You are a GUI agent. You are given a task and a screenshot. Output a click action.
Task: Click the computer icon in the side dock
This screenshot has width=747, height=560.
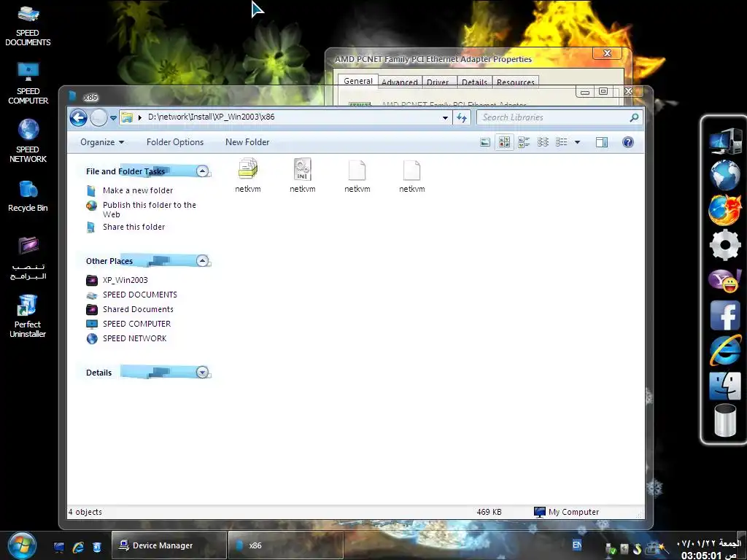point(724,141)
